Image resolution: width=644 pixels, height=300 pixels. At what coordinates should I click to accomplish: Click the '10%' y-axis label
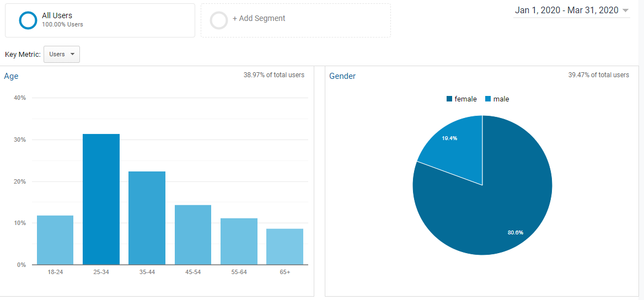(20, 223)
